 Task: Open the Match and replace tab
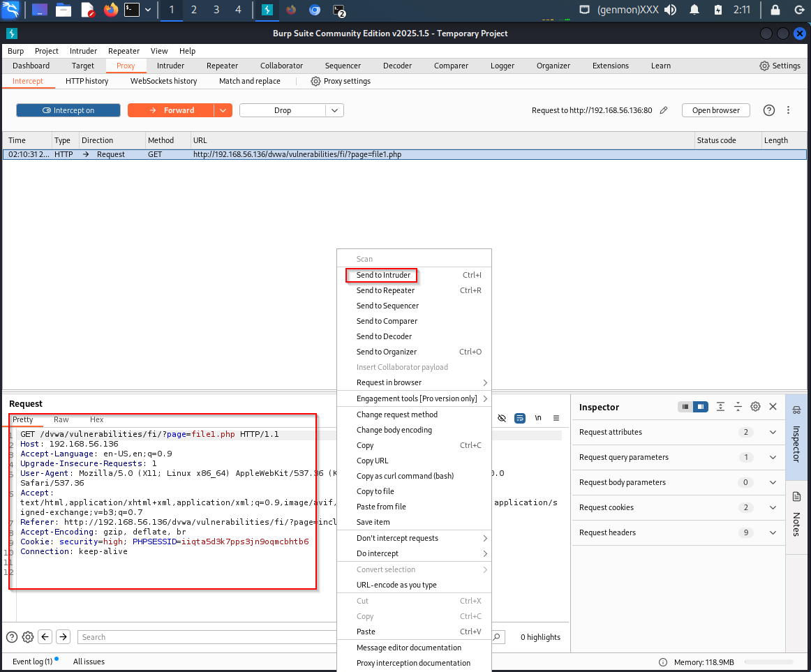pyautogui.click(x=249, y=81)
